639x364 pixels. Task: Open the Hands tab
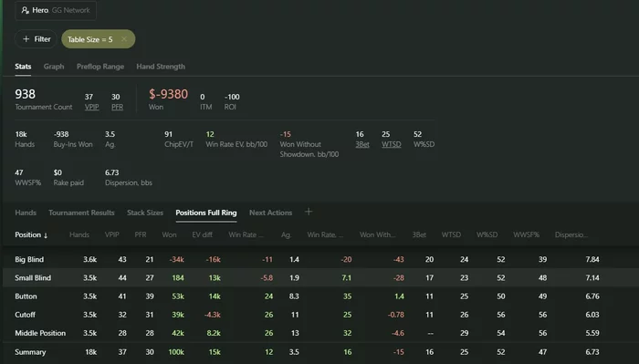point(26,213)
